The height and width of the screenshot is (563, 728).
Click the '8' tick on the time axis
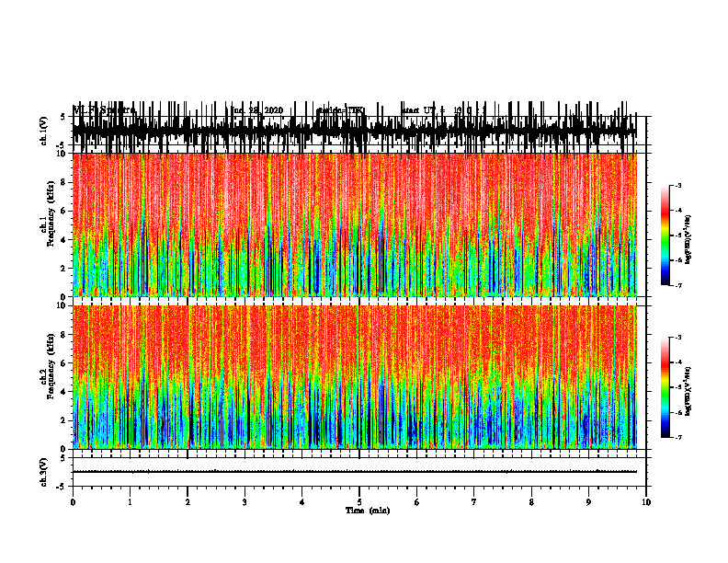[531, 502]
